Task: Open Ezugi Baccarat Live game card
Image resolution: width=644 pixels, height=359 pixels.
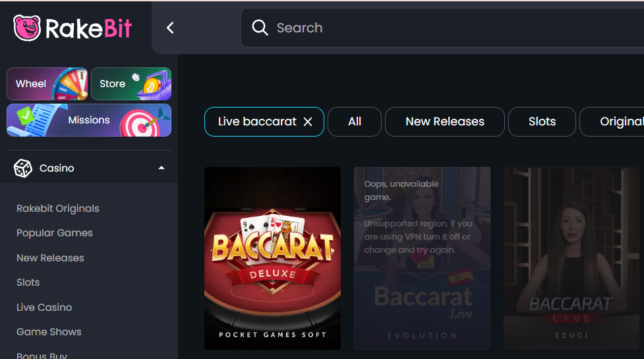Action: [x=571, y=258]
